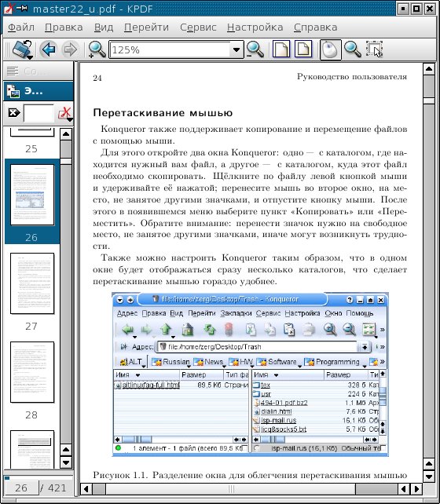
Task: Select the page 27 thumbnail
Action: 32,283
